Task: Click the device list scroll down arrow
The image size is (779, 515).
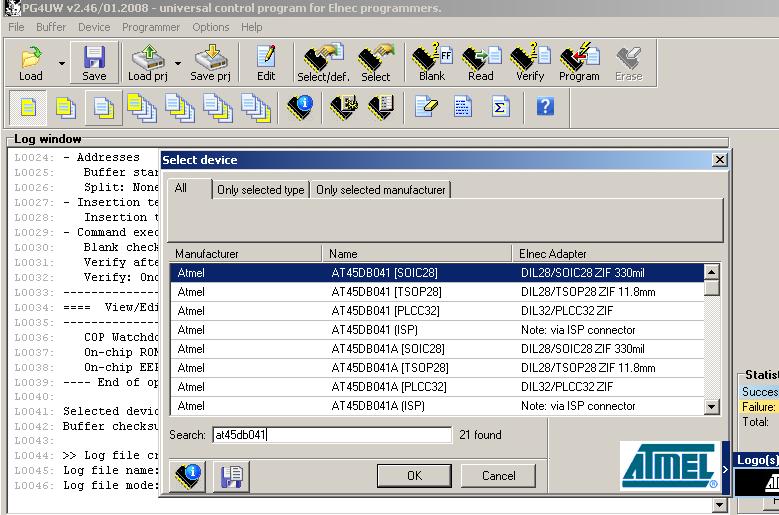Action: pyautogui.click(x=712, y=407)
